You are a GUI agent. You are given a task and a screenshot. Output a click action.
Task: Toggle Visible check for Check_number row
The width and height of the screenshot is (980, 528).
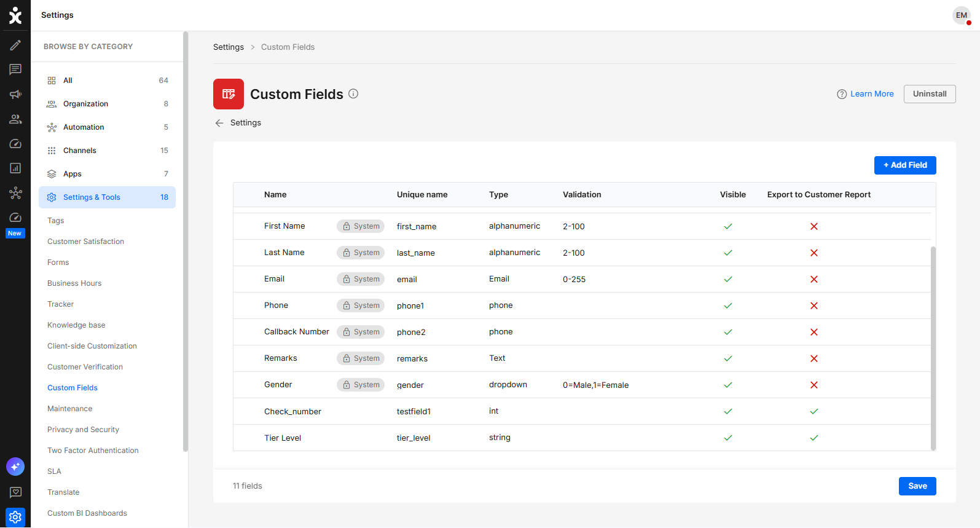(x=728, y=412)
